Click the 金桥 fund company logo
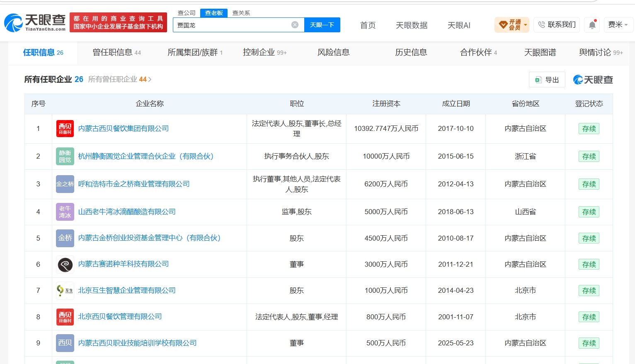 pos(65,238)
